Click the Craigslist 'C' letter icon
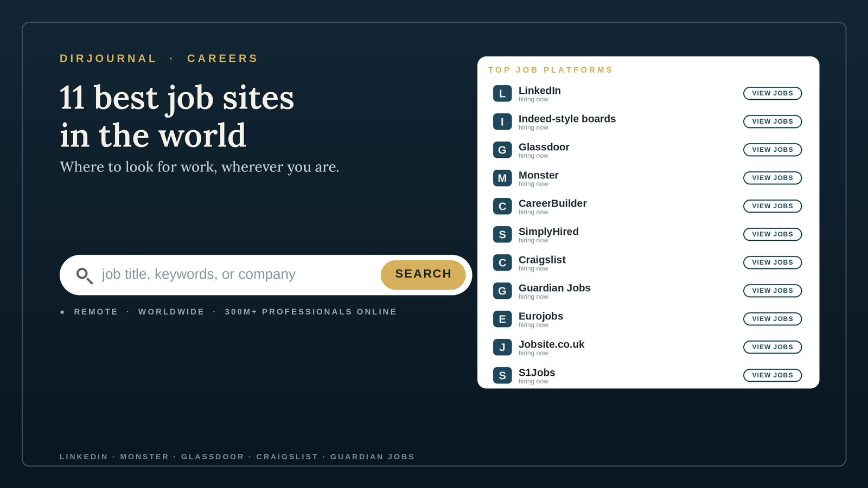The image size is (868, 488). [x=502, y=262]
